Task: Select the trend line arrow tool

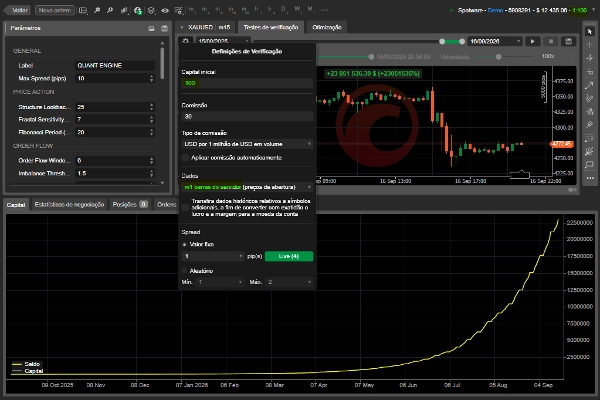Action: click(x=590, y=85)
